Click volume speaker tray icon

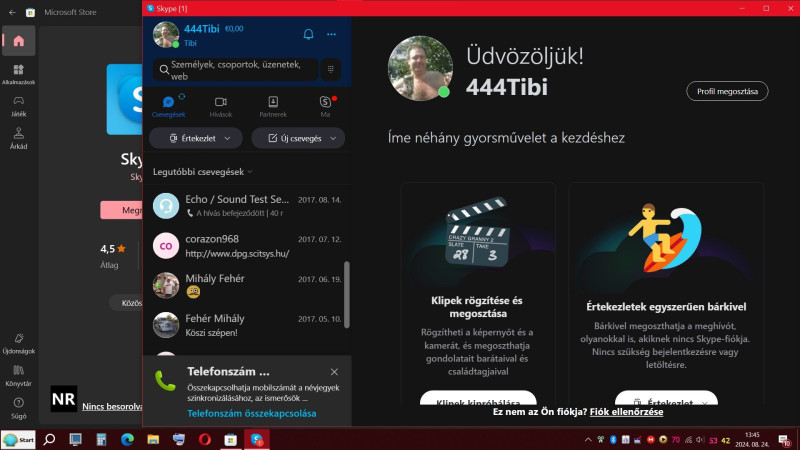tap(701, 440)
